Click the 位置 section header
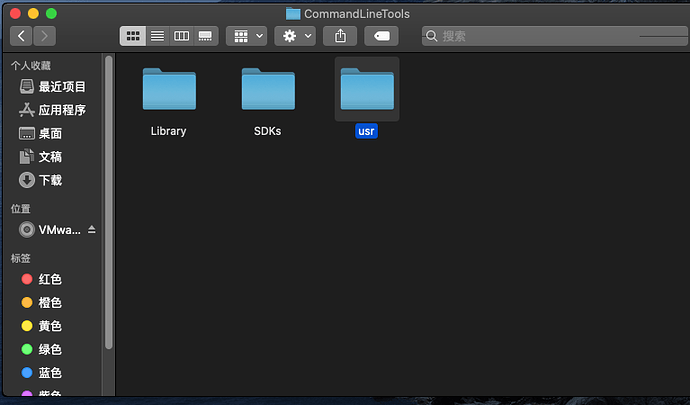This screenshot has width=690, height=405. [21, 209]
